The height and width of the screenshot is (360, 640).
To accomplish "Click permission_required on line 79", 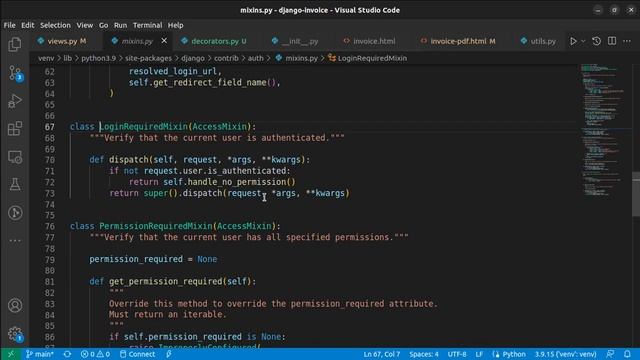I will pyautogui.click(x=136, y=259).
